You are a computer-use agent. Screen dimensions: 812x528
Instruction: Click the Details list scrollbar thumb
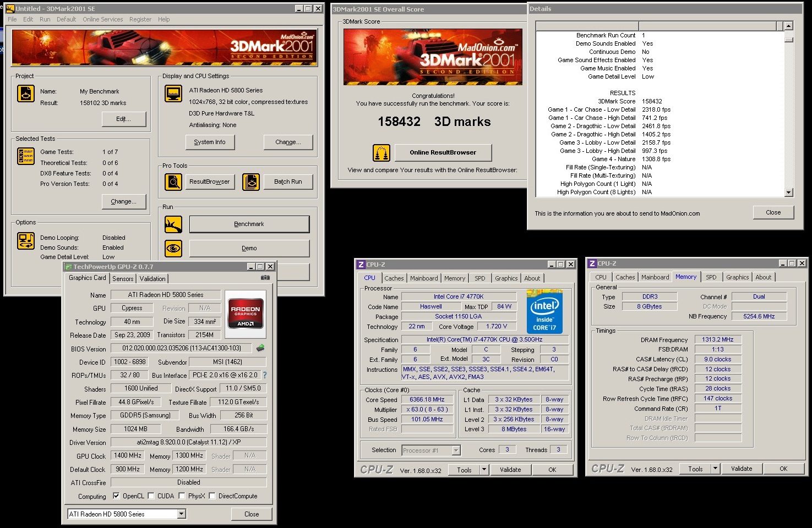click(x=789, y=39)
